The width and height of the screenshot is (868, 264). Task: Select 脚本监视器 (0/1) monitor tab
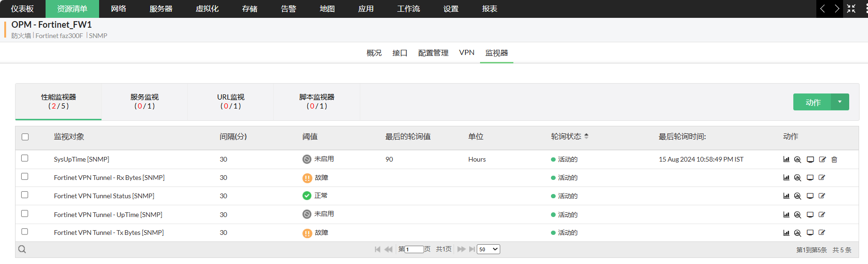tap(317, 101)
